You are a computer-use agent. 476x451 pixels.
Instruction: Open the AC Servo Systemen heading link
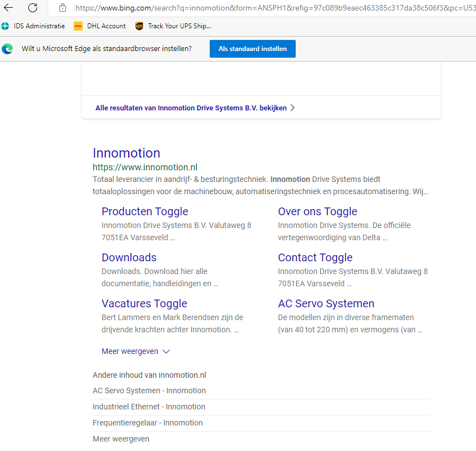[326, 303]
